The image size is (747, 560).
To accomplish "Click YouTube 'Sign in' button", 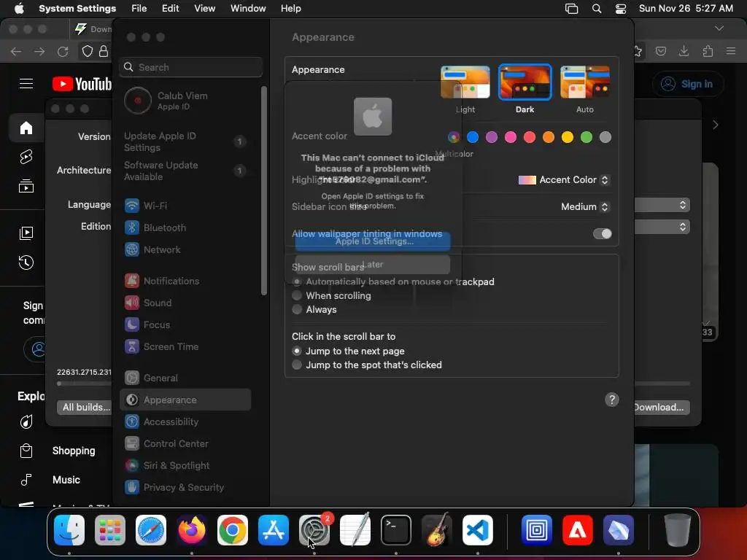I will [688, 84].
